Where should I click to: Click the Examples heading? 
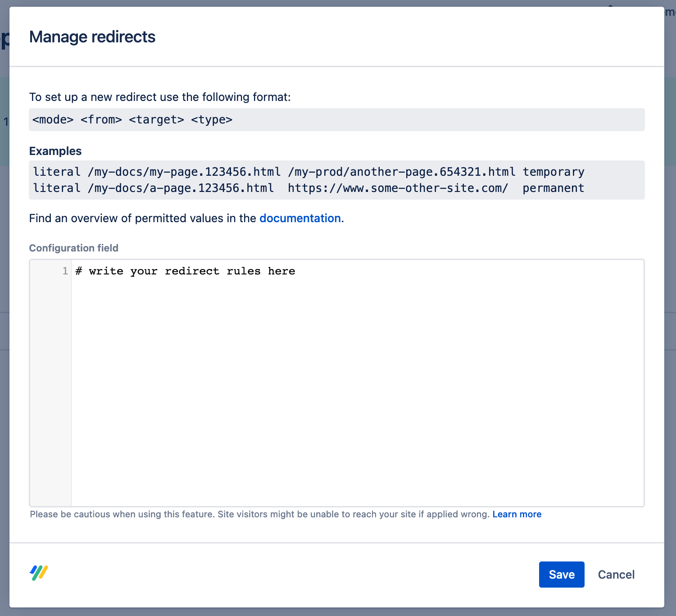click(55, 151)
